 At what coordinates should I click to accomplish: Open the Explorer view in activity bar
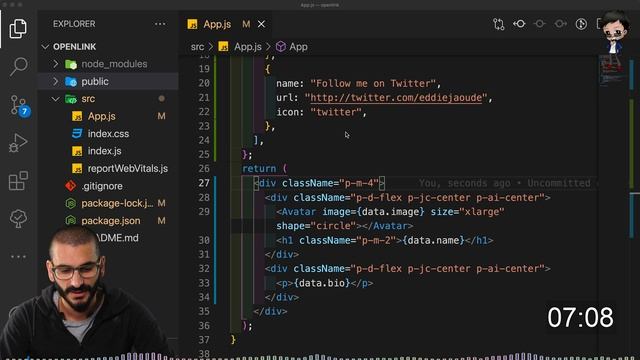(x=18, y=28)
